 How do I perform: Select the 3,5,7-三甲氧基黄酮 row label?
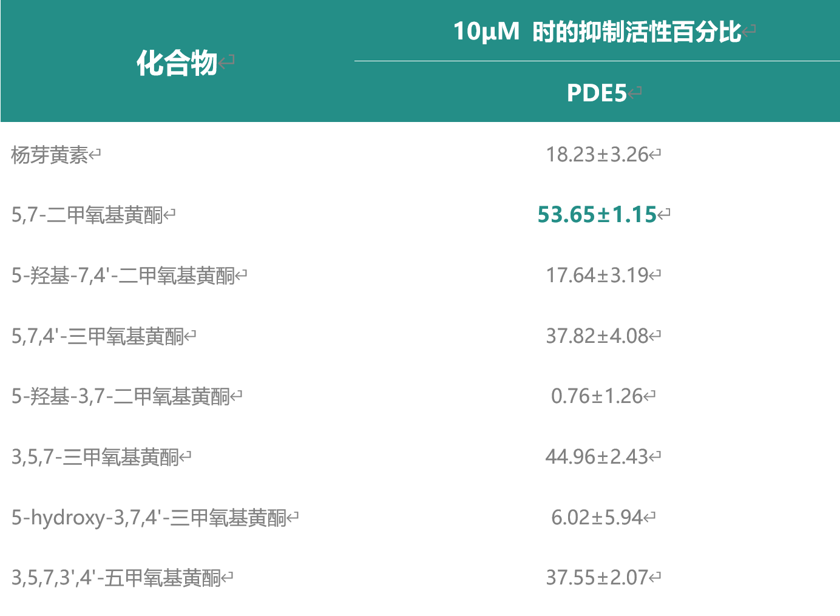(x=95, y=457)
